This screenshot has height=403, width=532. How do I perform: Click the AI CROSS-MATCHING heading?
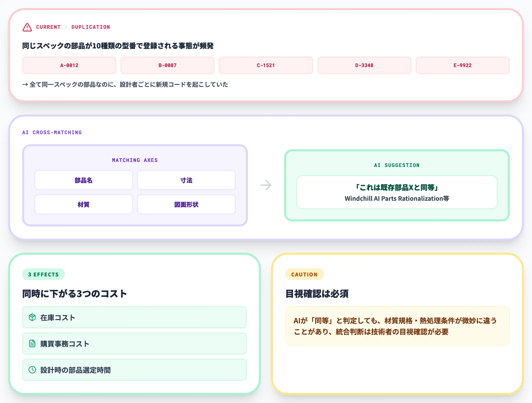tap(52, 132)
